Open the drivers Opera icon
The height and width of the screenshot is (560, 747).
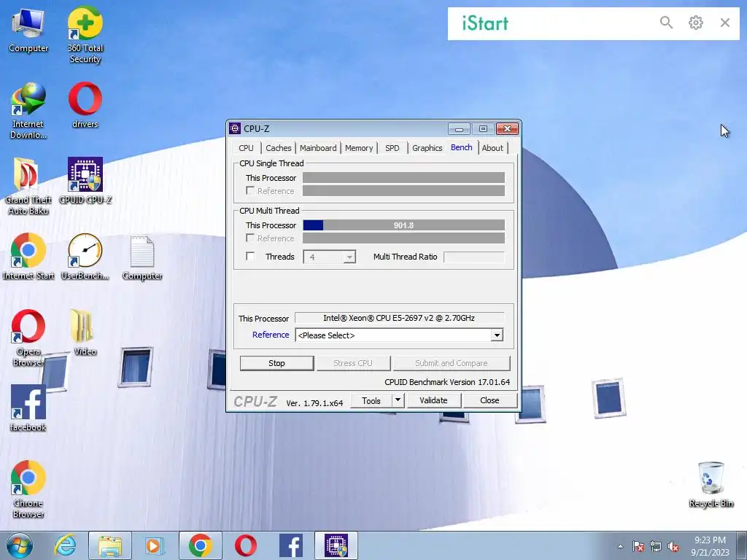pyautogui.click(x=85, y=105)
